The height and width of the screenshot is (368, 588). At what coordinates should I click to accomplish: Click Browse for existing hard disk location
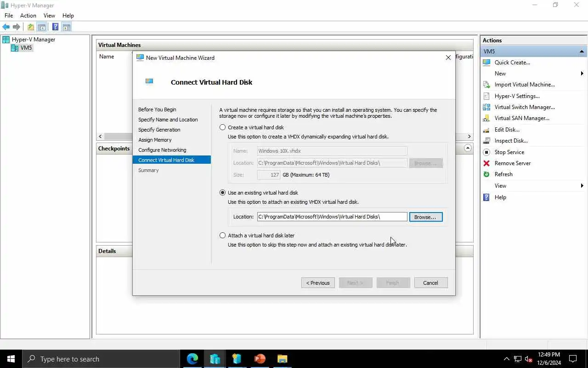coord(425,217)
